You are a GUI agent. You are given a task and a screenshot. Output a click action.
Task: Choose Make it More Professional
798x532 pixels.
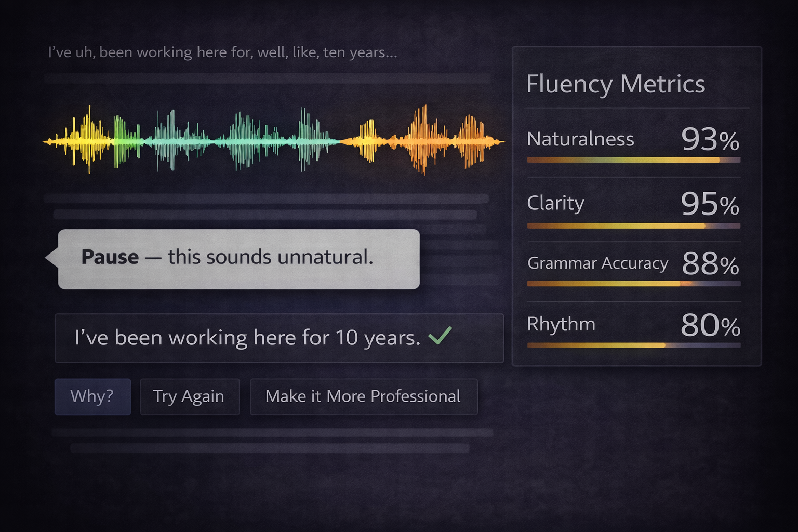[363, 396]
